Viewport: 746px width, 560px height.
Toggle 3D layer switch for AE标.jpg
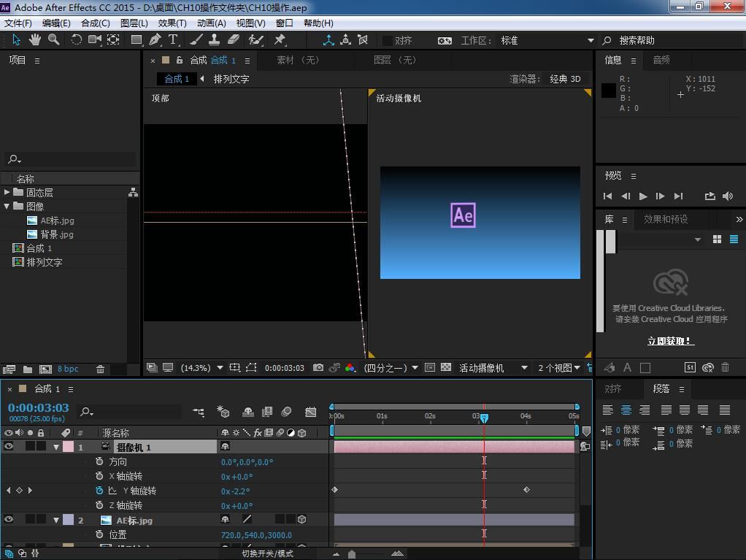point(301,519)
